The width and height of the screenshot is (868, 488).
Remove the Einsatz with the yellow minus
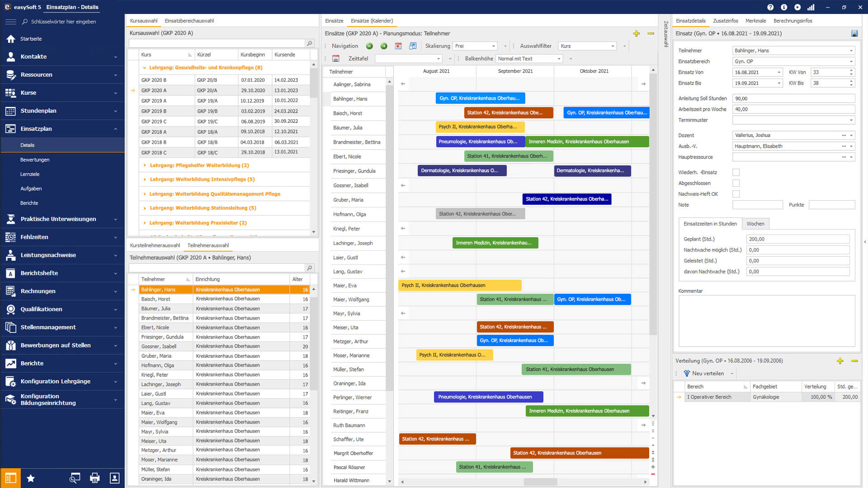[651, 33]
